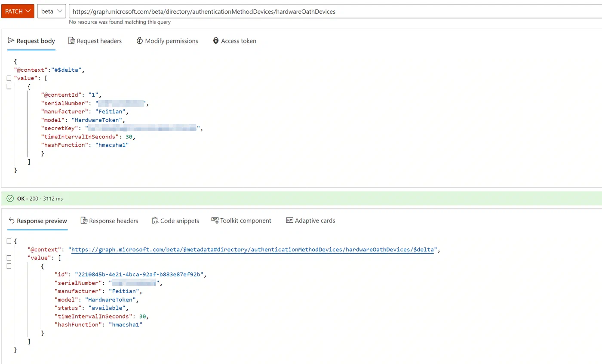Open the Response headers tab
The image size is (602, 364).
tap(109, 220)
